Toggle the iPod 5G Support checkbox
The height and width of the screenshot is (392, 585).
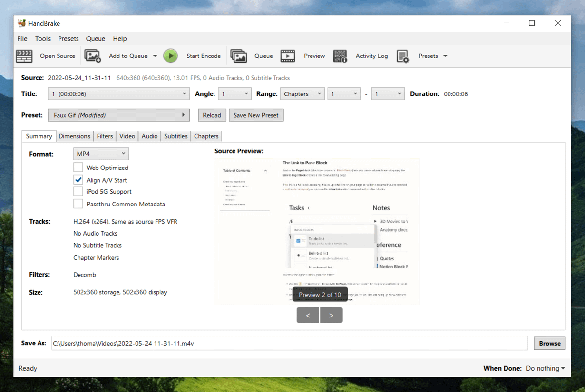(x=78, y=192)
